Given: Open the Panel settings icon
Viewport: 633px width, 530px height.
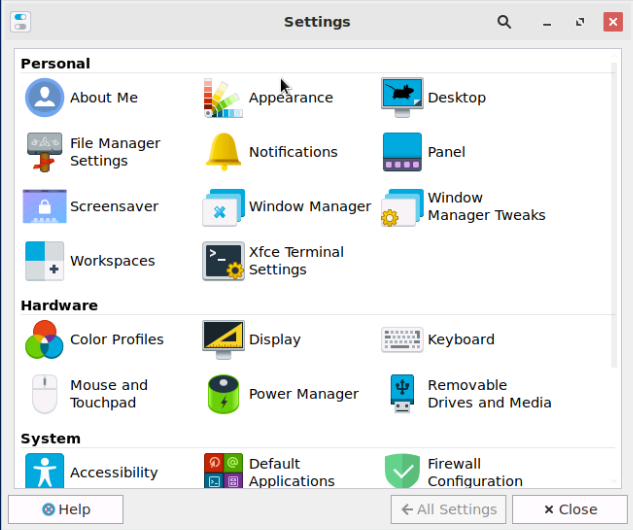Looking at the screenshot, I should pos(402,152).
